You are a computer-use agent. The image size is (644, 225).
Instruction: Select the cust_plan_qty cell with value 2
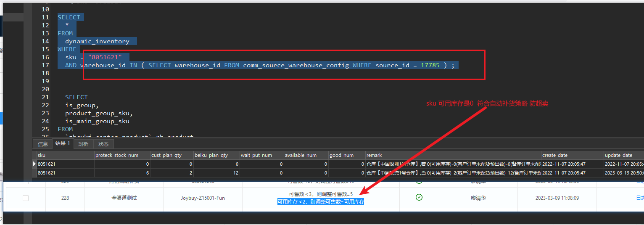(x=172, y=173)
